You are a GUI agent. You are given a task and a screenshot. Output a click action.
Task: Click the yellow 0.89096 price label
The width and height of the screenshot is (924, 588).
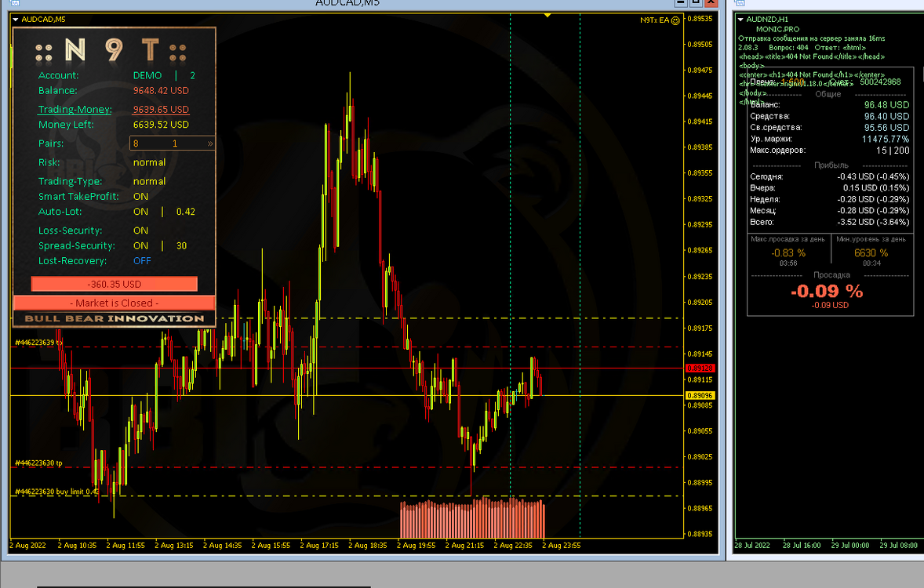[700, 395]
